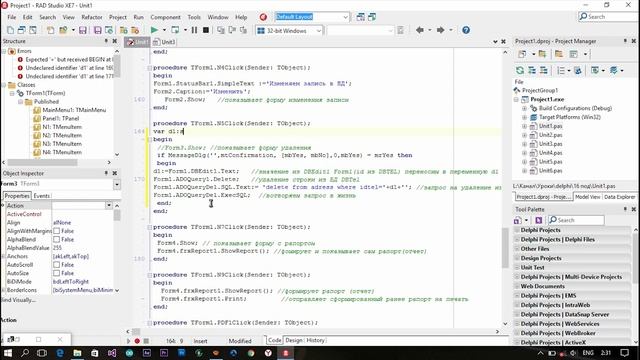This screenshot has height=360, width=640.
Task: Select Unit4.pas in Project Manager
Action: coord(550,153)
